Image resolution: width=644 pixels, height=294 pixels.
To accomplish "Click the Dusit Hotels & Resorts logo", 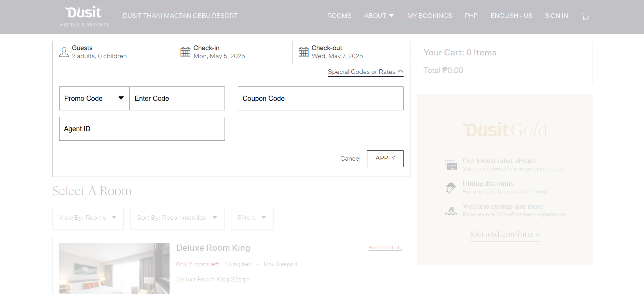I will 85,16.
